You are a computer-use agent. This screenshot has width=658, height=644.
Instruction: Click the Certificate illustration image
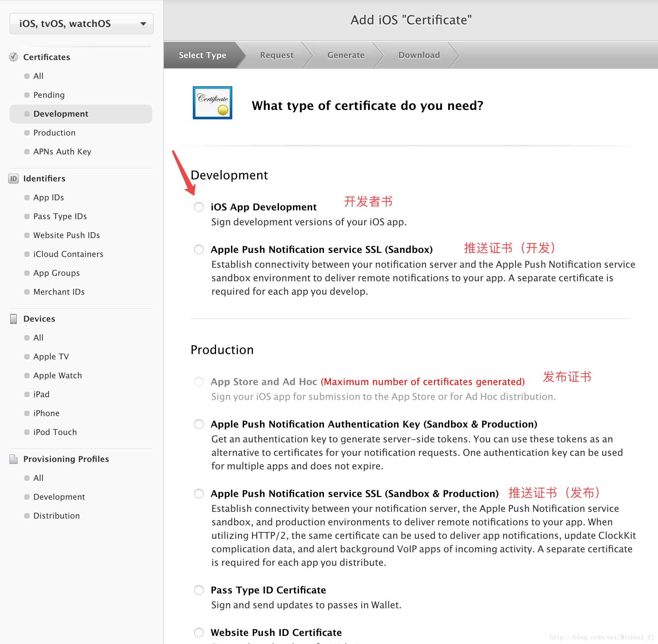click(x=212, y=103)
